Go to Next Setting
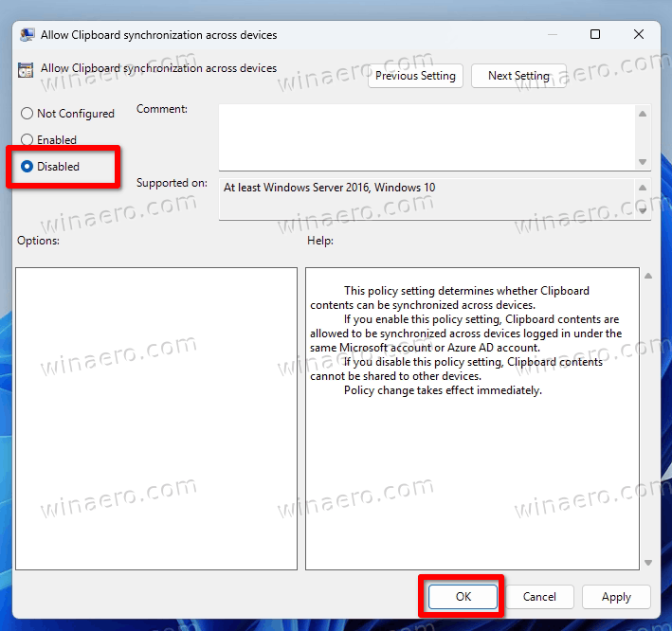 click(518, 76)
